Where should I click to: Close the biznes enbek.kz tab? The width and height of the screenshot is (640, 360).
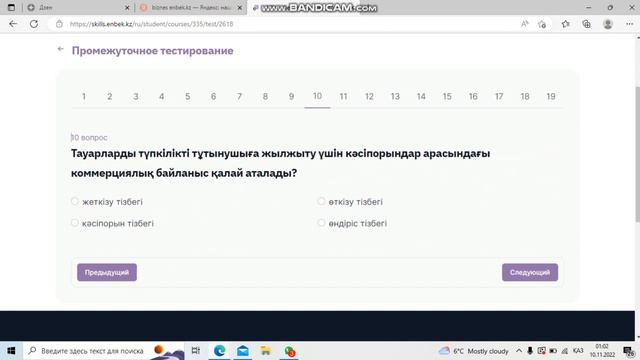pos(240,8)
